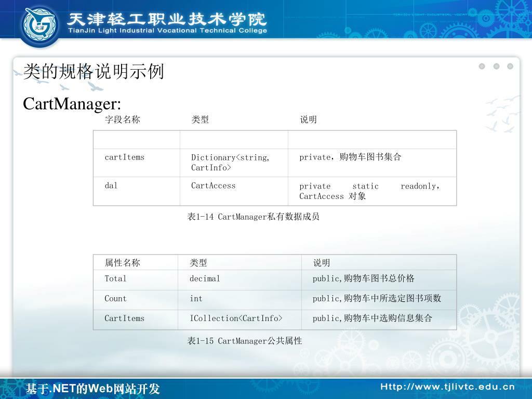Viewport: 532px width, 399px height.
Task: Click the Total property cell
Action: (115, 278)
